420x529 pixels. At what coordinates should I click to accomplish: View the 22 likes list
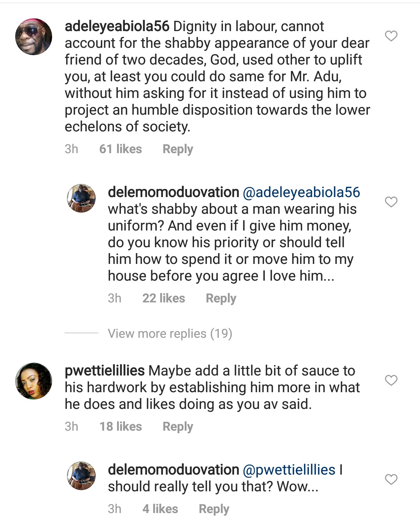pos(164,299)
